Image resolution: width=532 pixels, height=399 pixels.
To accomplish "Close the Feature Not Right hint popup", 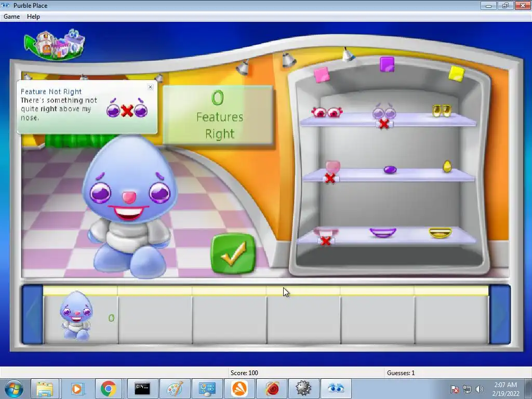I will tap(150, 87).
